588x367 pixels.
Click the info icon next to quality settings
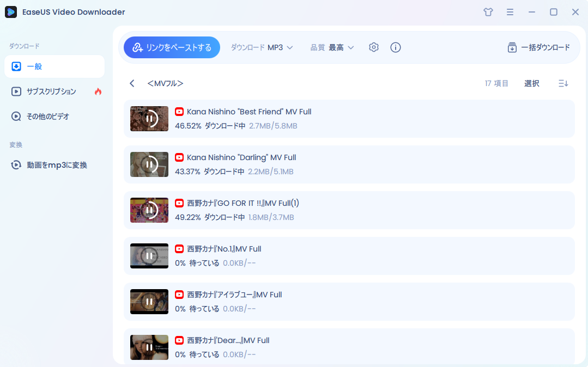[x=396, y=47]
